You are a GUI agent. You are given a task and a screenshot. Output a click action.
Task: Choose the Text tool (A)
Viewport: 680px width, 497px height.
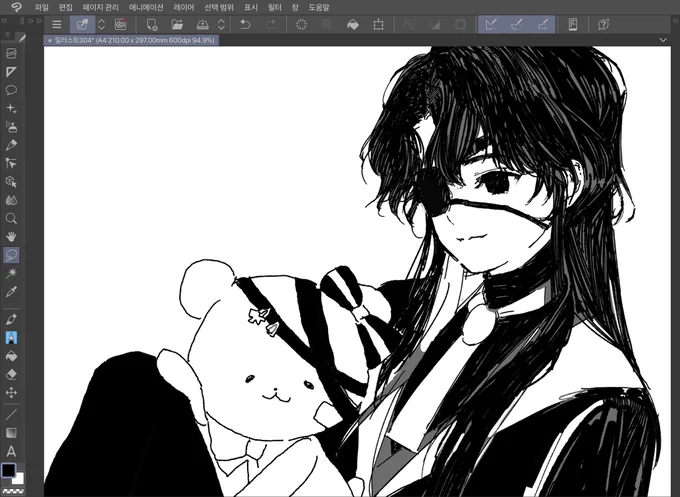(x=11, y=451)
